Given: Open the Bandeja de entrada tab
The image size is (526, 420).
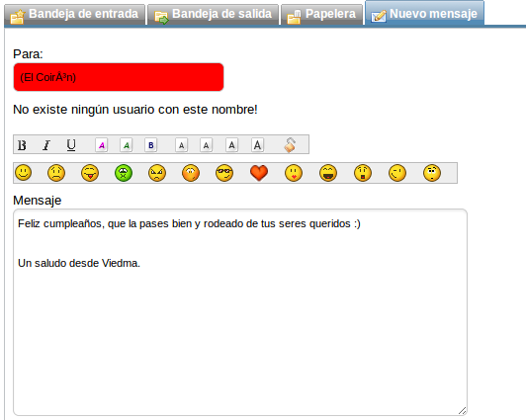Looking at the screenshot, I should (74, 15).
